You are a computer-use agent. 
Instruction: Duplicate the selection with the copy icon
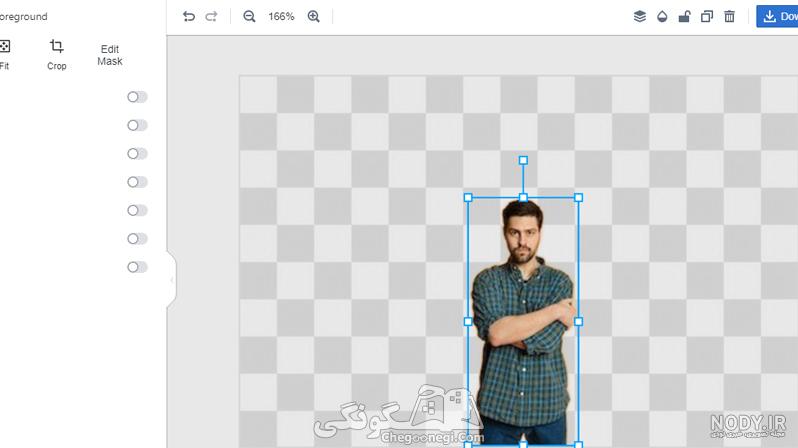(x=707, y=16)
